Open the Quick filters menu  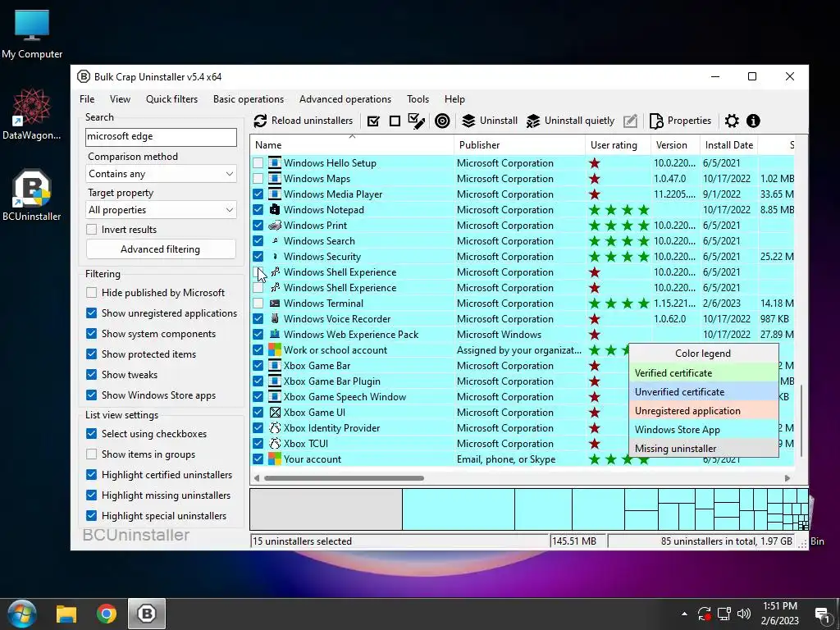(171, 99)
